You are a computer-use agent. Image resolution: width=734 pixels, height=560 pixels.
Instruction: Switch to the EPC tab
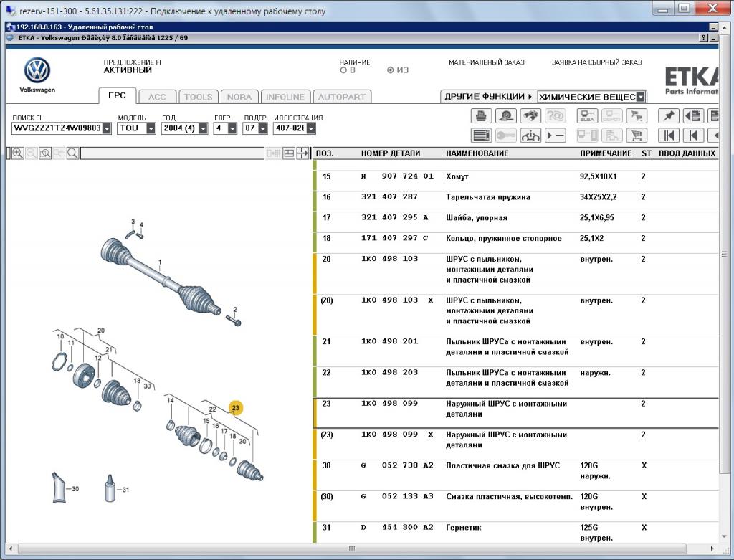pyautogui.click(x=117, y=95)
